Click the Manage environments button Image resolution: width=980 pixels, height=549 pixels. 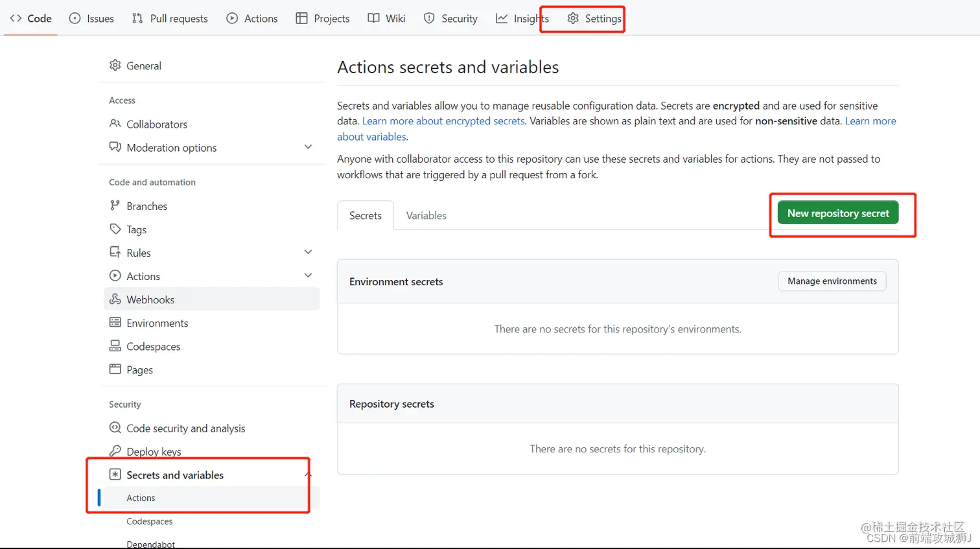tap(832, 281)
